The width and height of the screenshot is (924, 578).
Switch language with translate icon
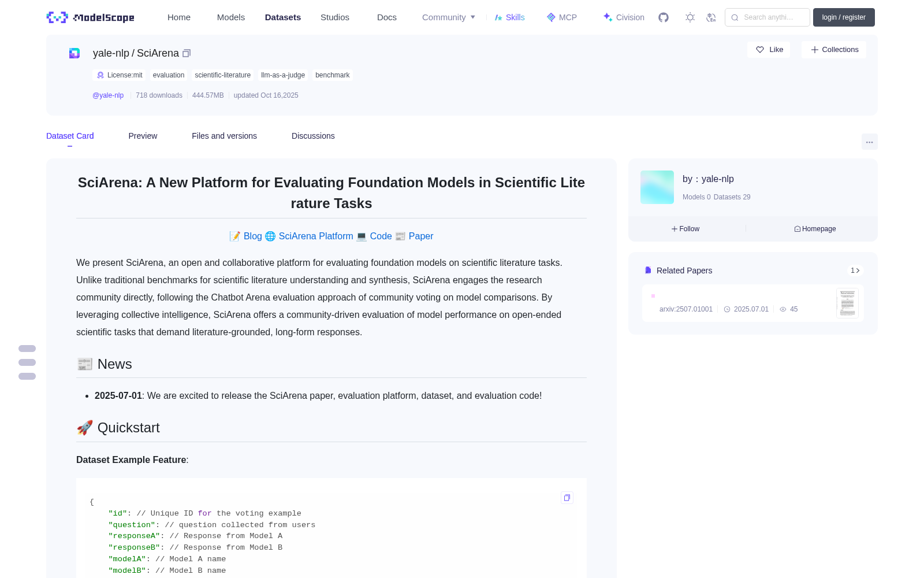point(711,17)
